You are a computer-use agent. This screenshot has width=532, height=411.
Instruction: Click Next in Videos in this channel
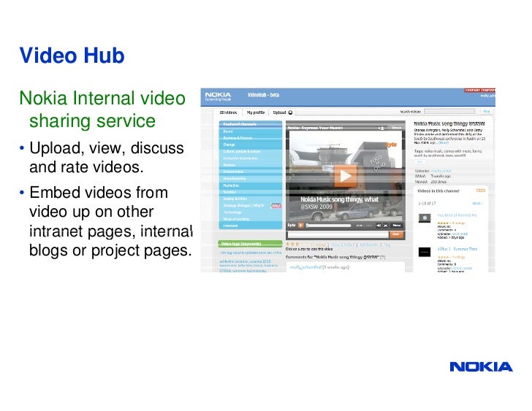point(477,203)
